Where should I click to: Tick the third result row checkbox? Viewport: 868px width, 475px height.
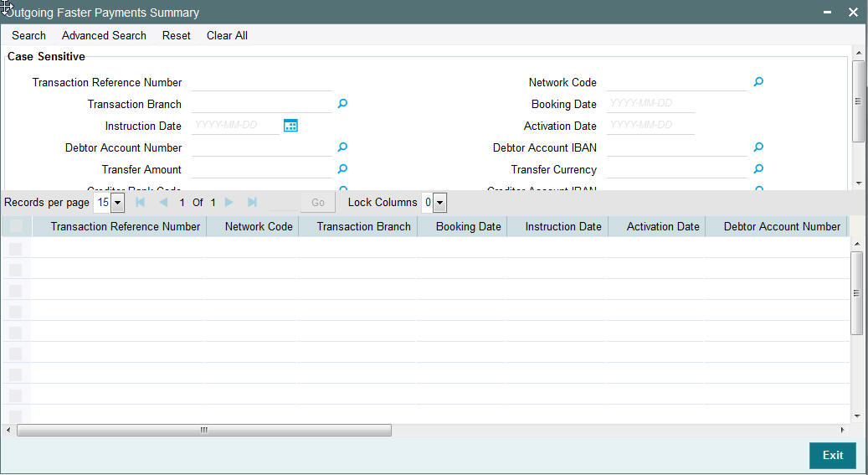16,291
